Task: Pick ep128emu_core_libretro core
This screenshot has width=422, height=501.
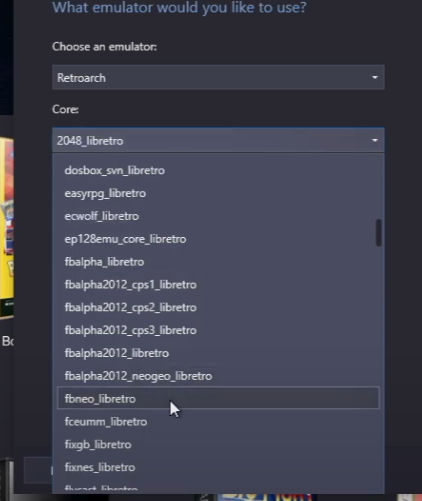Action: coord(218,239)
